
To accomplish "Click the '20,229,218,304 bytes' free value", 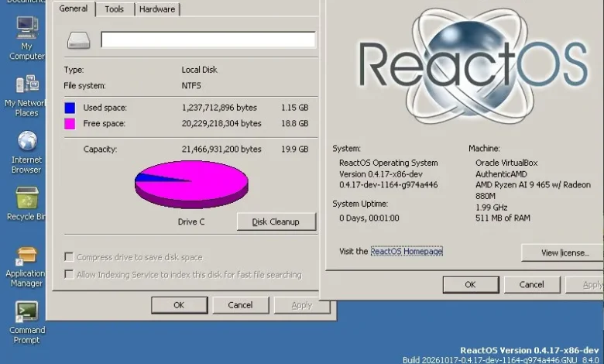I will (221, 124).
